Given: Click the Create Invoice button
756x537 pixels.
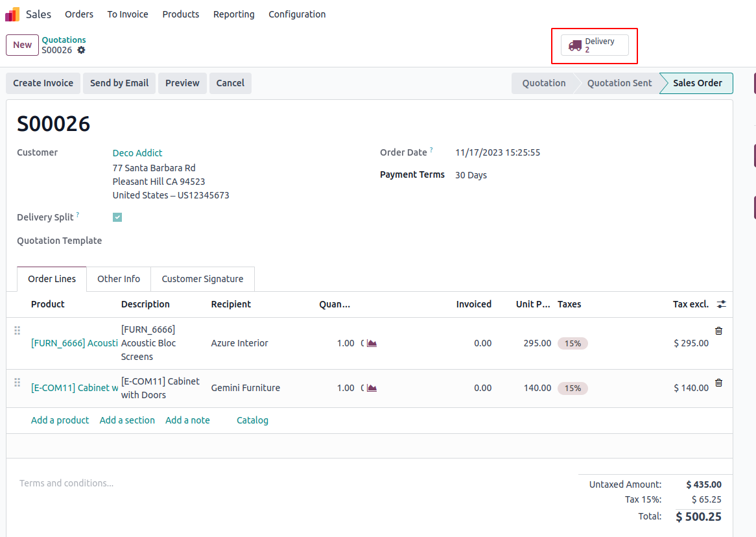Looking at the screenshot, I should (43, 83).
